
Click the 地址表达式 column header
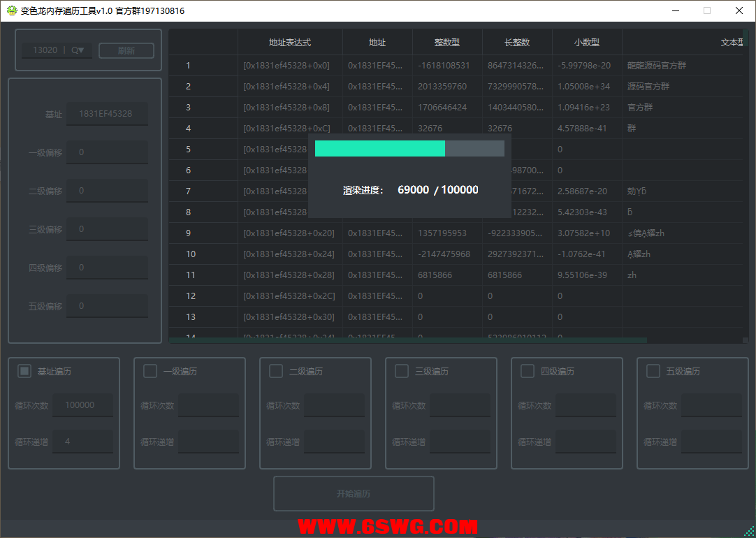pos(290,43)
